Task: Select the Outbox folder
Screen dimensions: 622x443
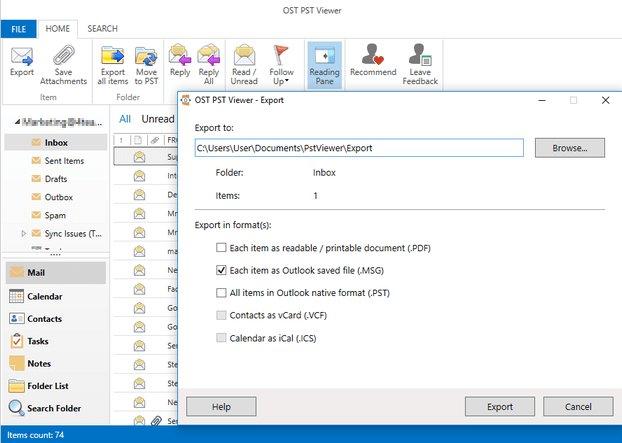Action: click(x=58, y=197)
